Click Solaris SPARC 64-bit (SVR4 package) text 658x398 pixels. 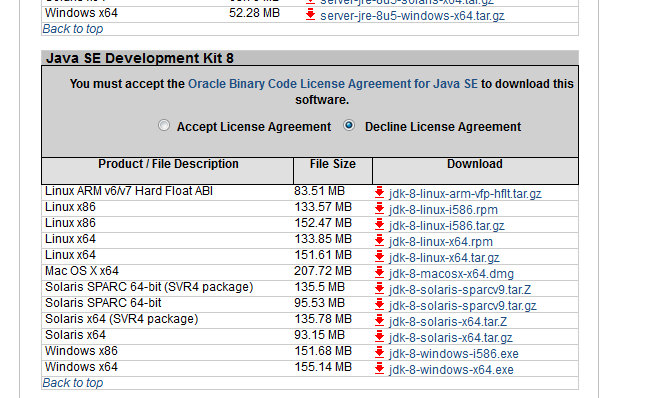click(x=149, y=287)
